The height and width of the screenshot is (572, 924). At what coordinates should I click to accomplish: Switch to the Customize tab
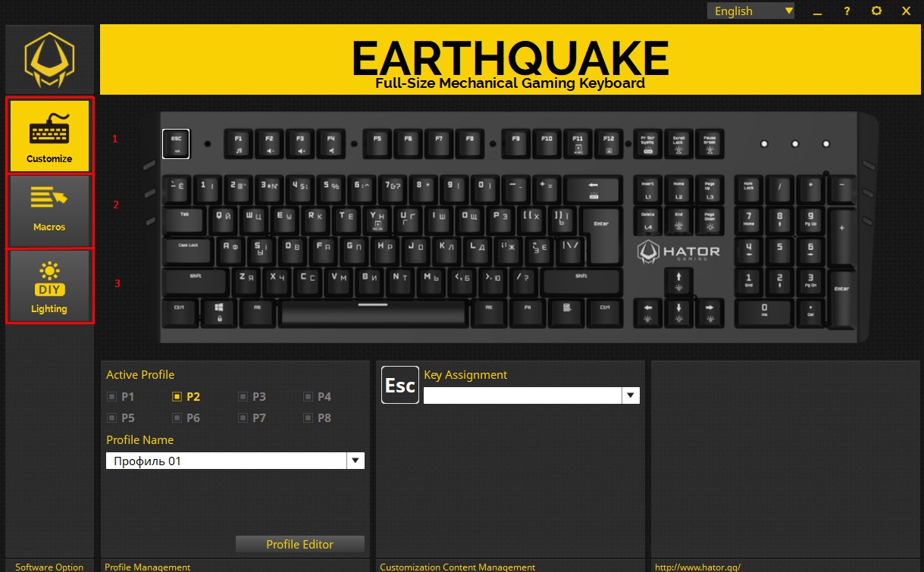(49, 136)
